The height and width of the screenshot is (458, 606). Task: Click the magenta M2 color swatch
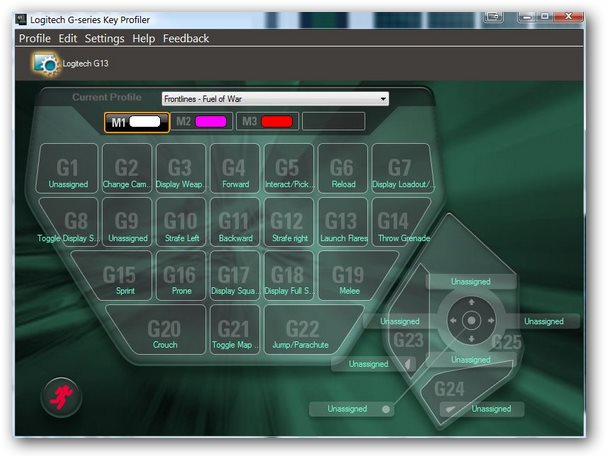coord(211,122)
